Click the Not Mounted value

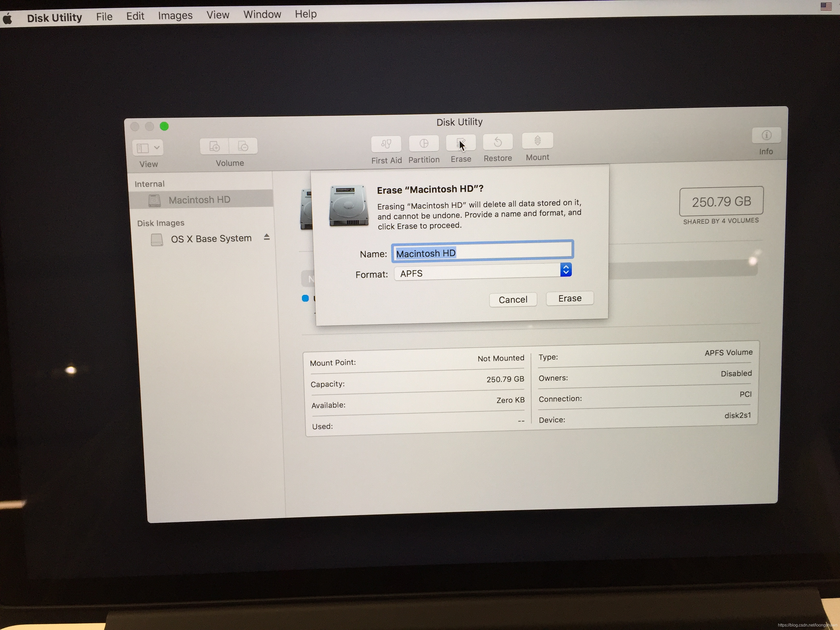tap(501, 358)
